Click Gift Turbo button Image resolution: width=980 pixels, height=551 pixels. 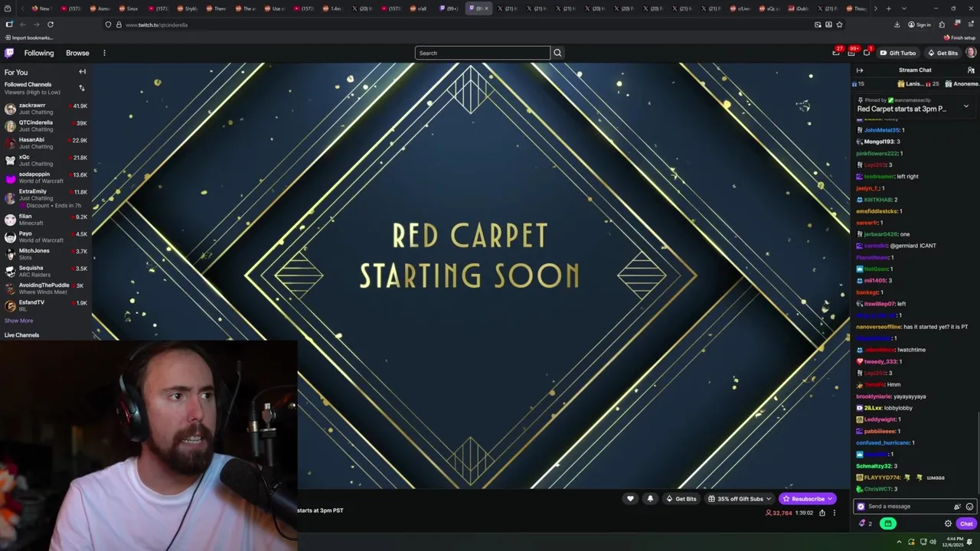pyautogui.click(x=897, y=53)
